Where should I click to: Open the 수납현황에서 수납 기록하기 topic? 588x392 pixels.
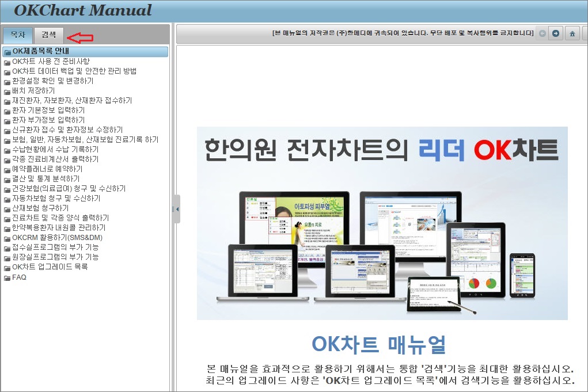click(55, 149)
